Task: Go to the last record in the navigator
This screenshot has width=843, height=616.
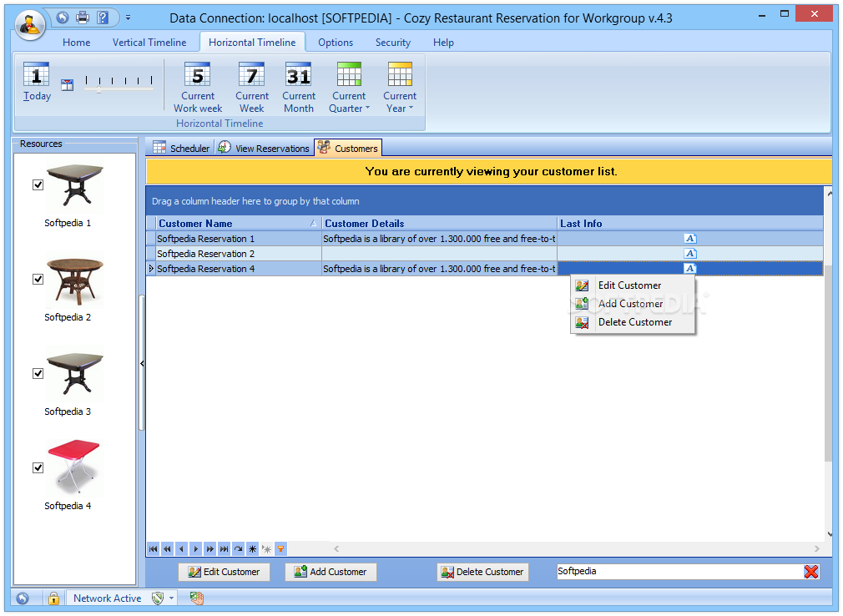Action: [225, 549]
